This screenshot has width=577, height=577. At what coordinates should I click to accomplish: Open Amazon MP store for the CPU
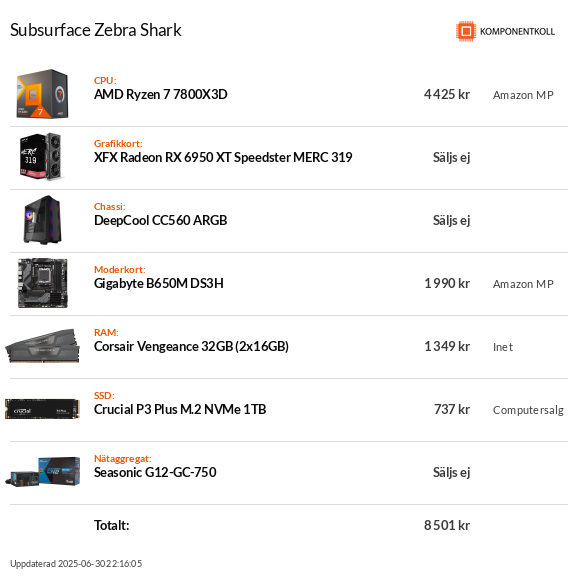(x=523, y=95)
